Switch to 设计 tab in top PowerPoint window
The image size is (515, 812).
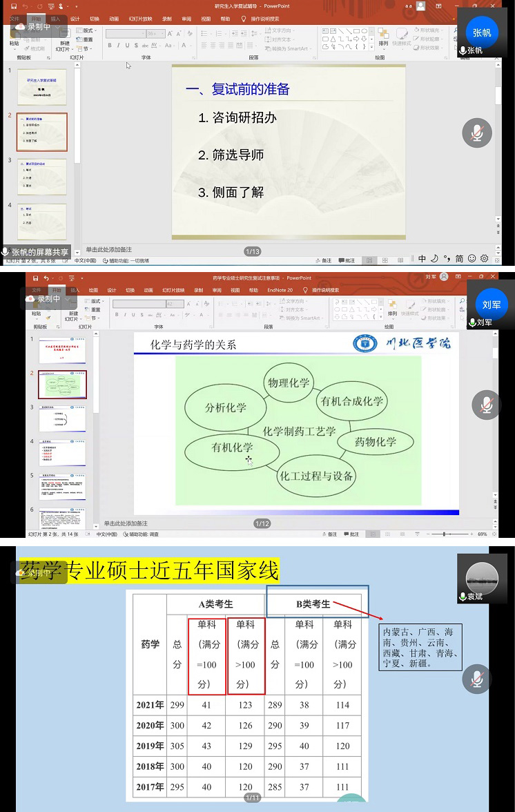point(75,19)
